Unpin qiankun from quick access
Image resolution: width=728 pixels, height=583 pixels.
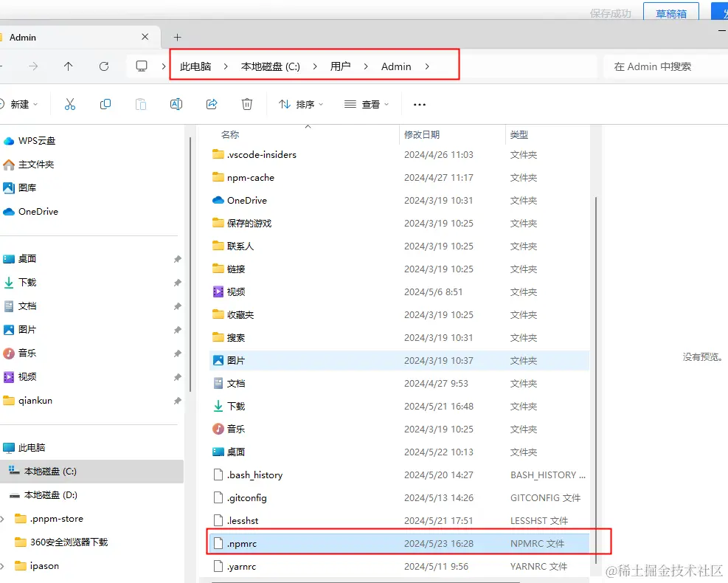(177, 401)
